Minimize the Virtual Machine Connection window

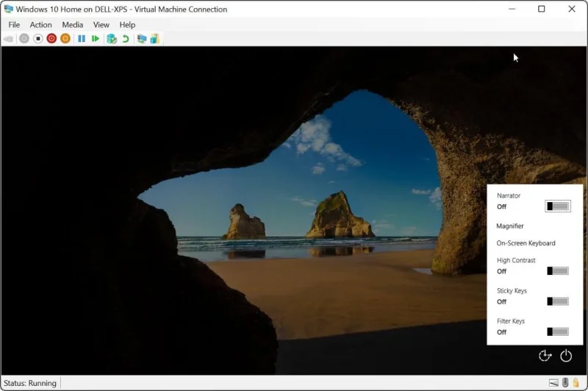(x=512, y=9)
